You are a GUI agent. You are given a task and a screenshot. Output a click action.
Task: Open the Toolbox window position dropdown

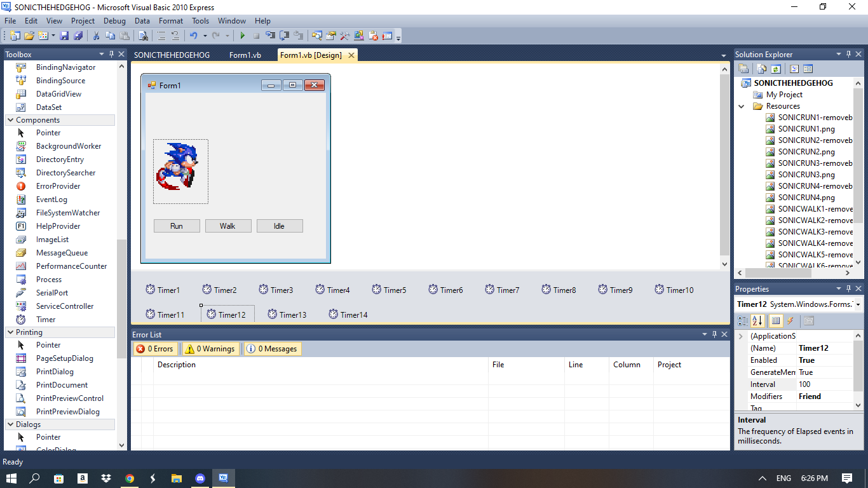click(x=101, y=55)
